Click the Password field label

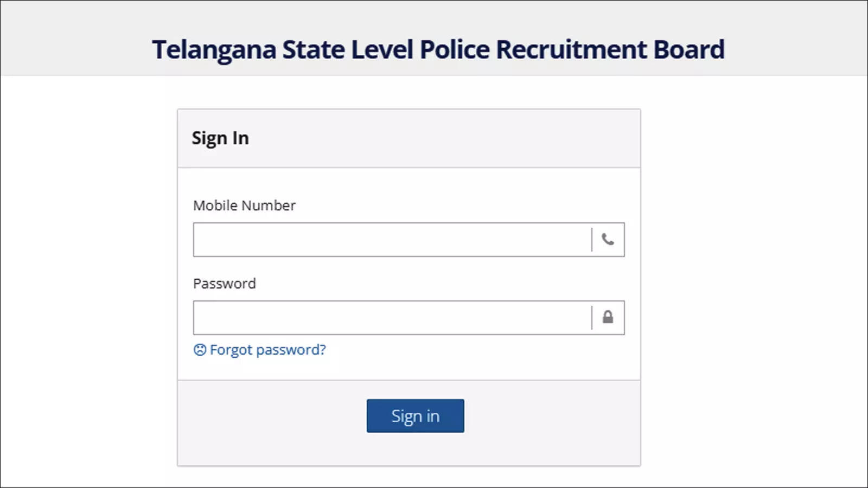pyautogui.click(x=224, y=284)
